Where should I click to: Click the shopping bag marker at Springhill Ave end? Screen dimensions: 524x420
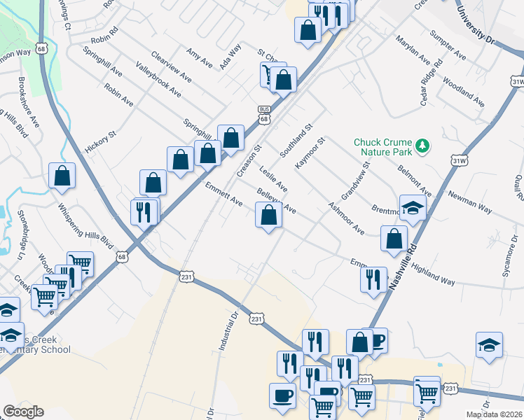[230, 139]
